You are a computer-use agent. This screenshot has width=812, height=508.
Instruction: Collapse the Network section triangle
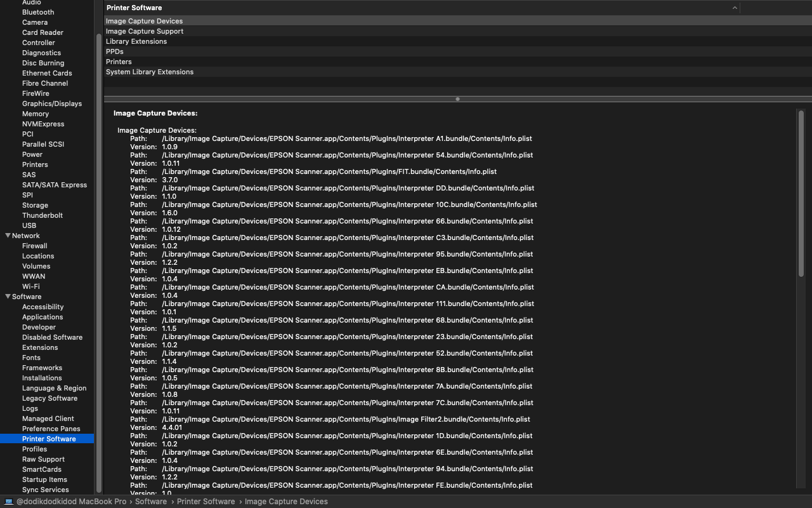8,236
